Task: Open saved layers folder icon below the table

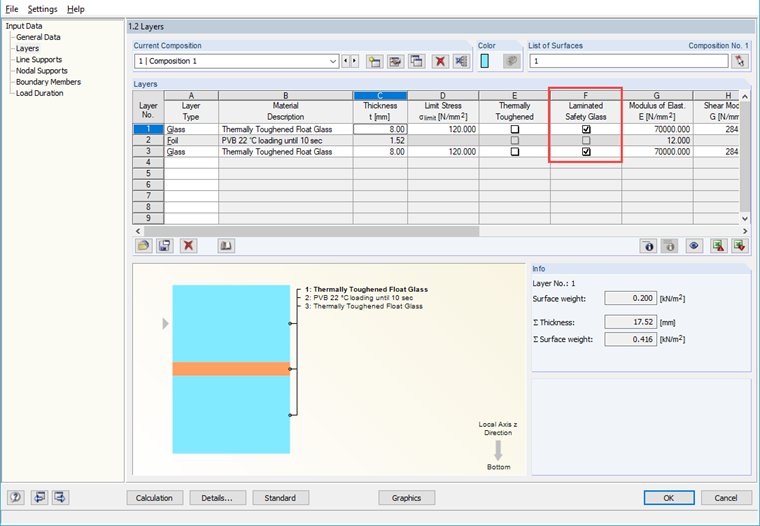Action: tap(143, 246)
